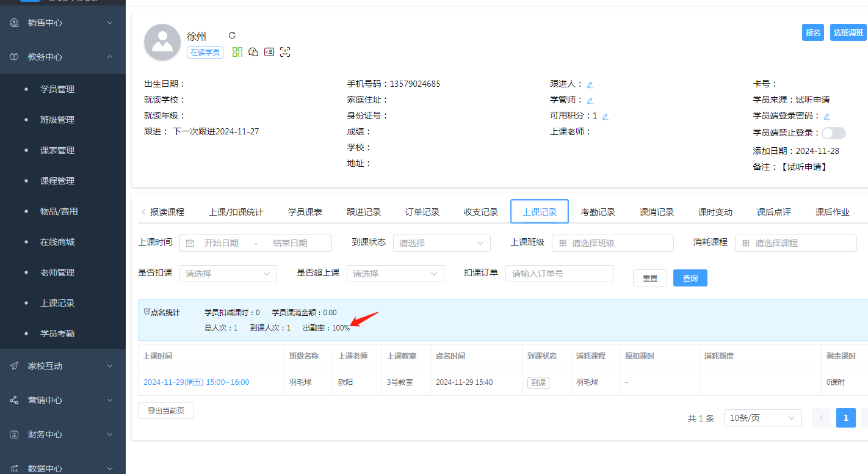Image resolution: width=868 pixels, height=474 pixels.
Task: Click the WeChat binding icon
Action: [253, 52]
